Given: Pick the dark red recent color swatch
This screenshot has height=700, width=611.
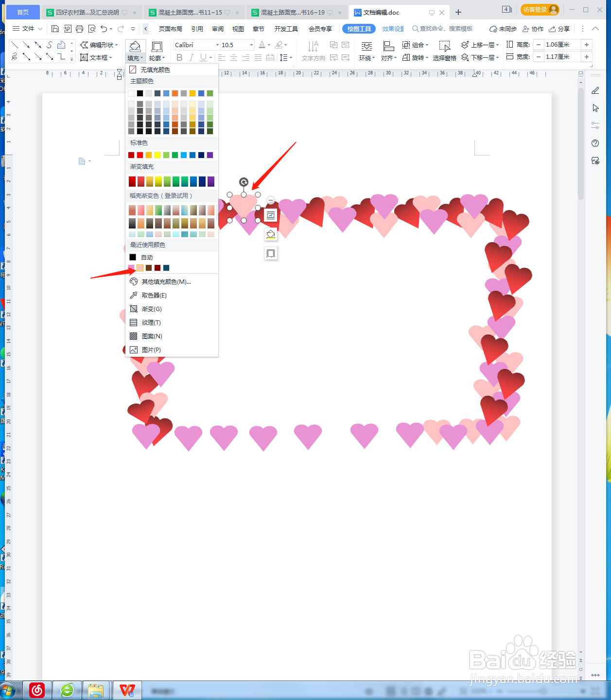Looking at the screenshot, I should click(x=157, y=268).
